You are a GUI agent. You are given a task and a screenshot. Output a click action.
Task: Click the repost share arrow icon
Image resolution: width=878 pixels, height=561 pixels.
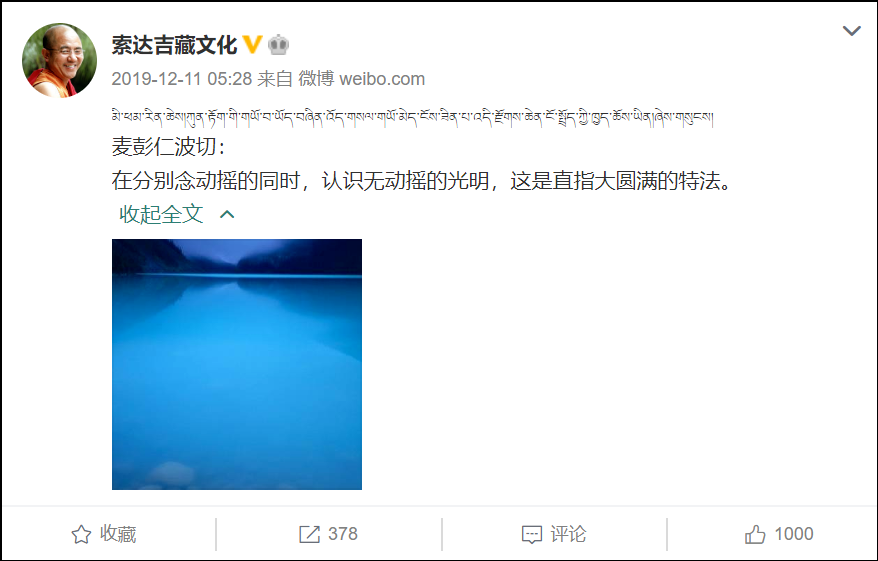[x=309, y=534]
